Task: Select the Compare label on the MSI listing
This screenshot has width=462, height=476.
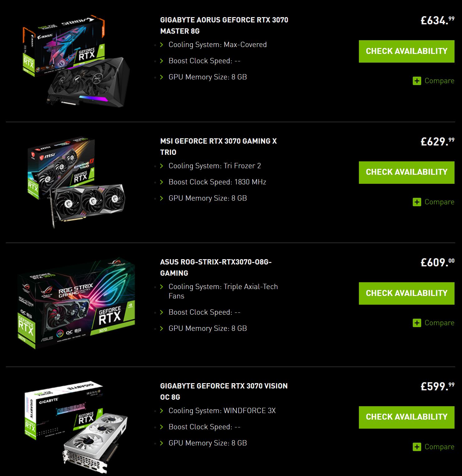Action: (439, 202)
